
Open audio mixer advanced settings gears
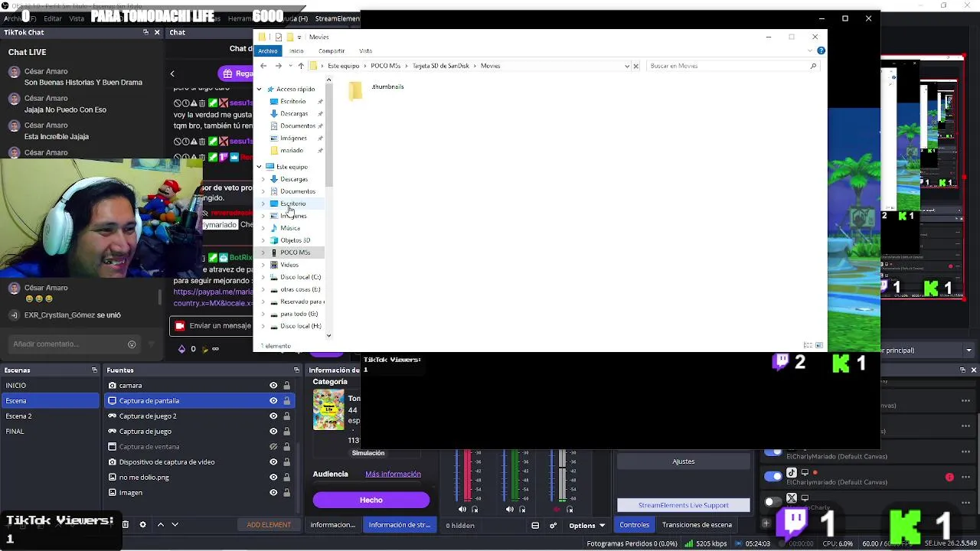[553, 526]
